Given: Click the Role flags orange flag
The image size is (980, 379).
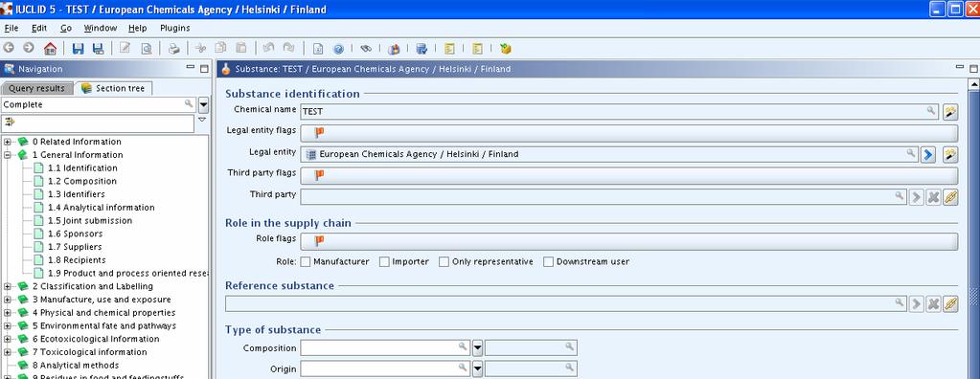Looking at the screenshot, I should click(319, 240).
